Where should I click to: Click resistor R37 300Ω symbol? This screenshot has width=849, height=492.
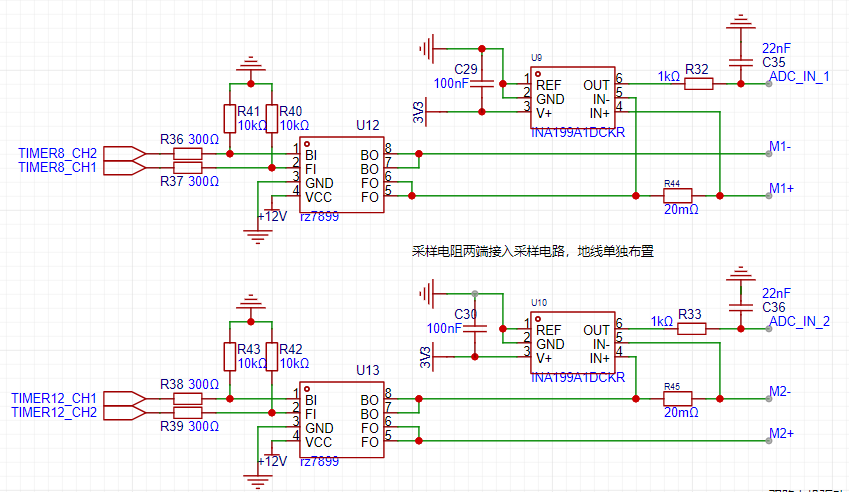click(x=187, y=168)
